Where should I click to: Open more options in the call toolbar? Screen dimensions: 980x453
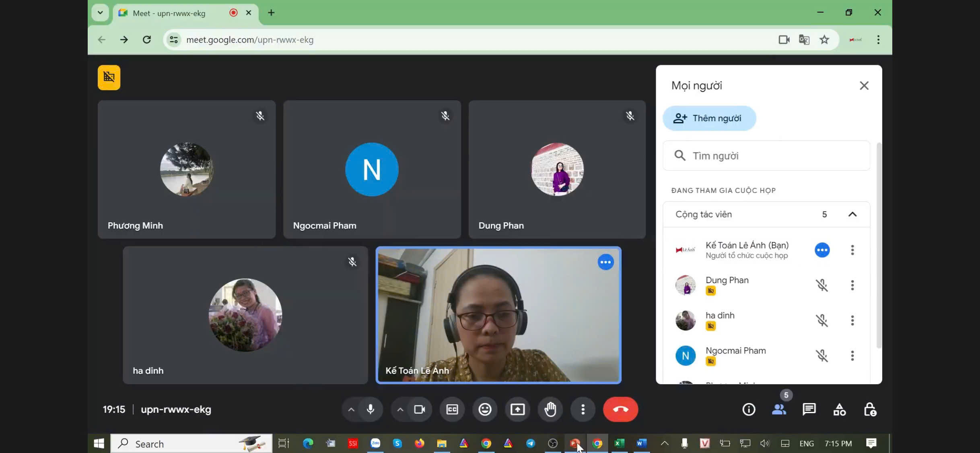click(583, 410)
